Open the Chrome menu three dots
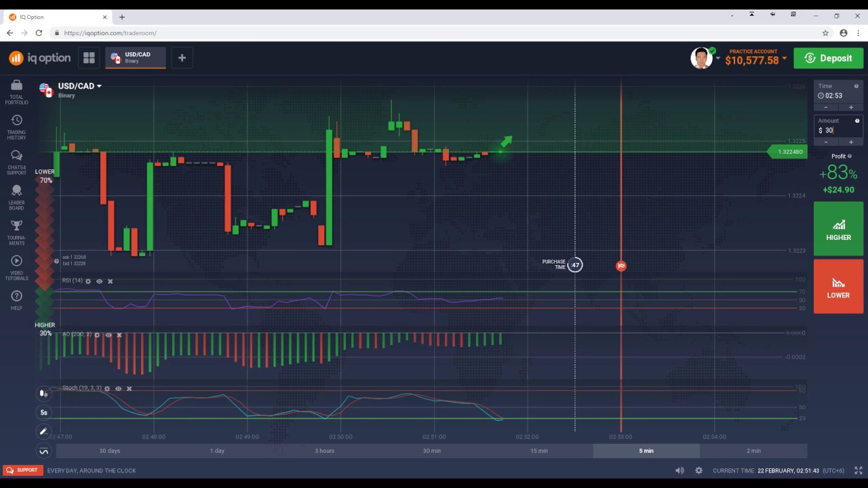The width and height of the screenshot is (868, 488). point(858,33)
